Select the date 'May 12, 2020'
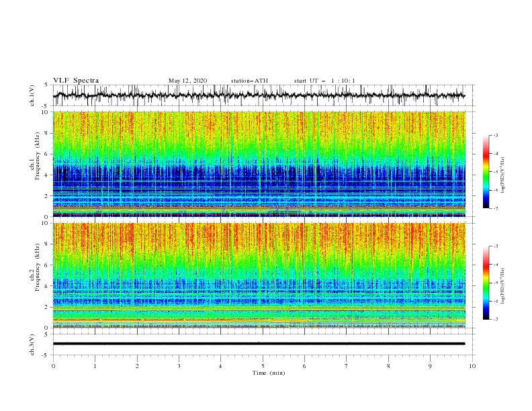Screen dimensions: 532x411 point(187,81)
